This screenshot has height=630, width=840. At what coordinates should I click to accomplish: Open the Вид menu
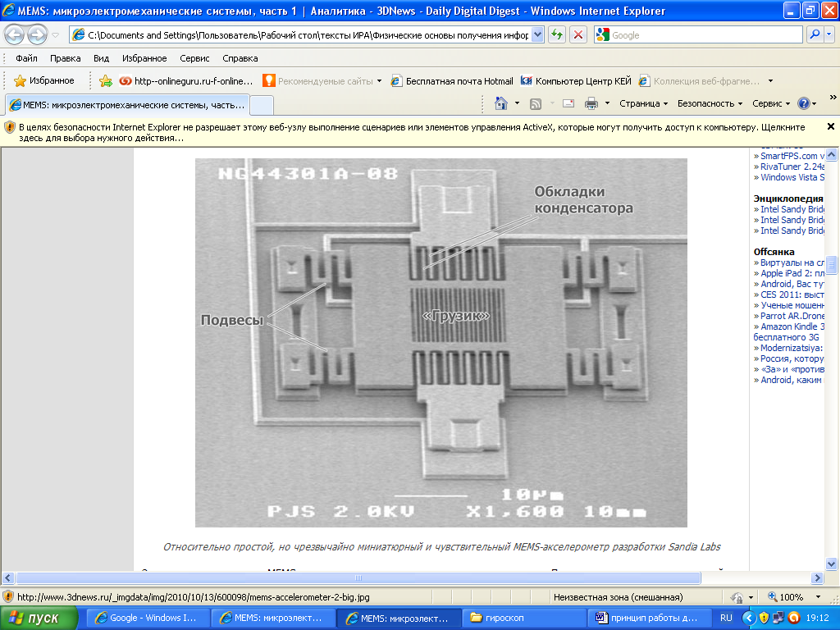tap(101, 58)
